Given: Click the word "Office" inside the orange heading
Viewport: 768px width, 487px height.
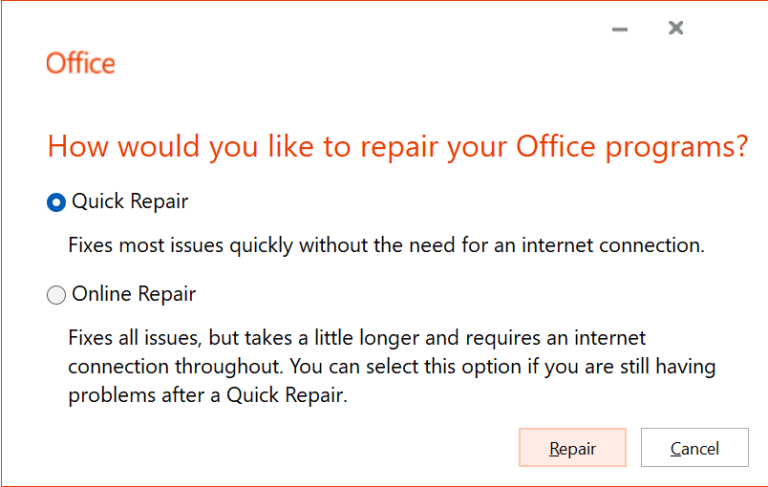Looking at the screenshot, I should coord(555,146).
